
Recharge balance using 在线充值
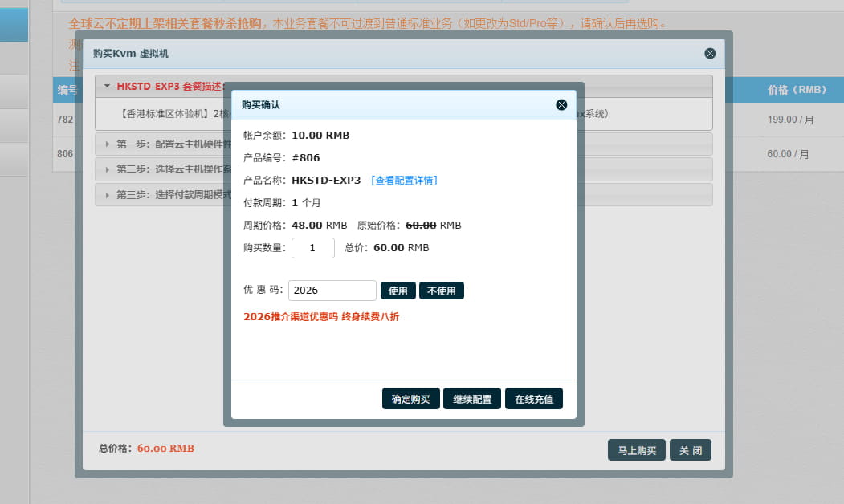click(x=533, y=398)
